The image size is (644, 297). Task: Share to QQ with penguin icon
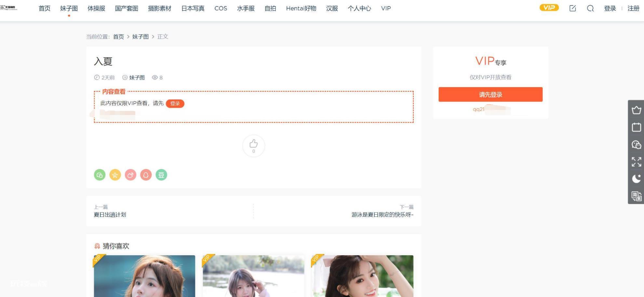coord(146,175)
